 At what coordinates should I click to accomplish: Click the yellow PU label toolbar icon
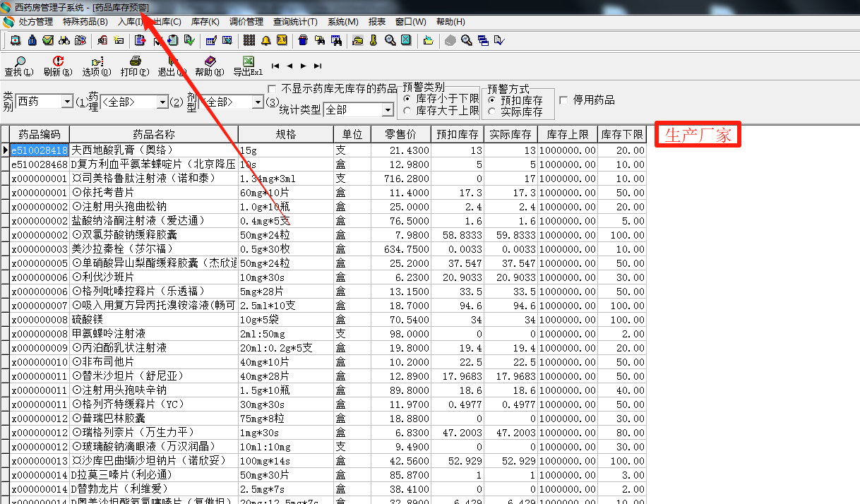[282, 40]
